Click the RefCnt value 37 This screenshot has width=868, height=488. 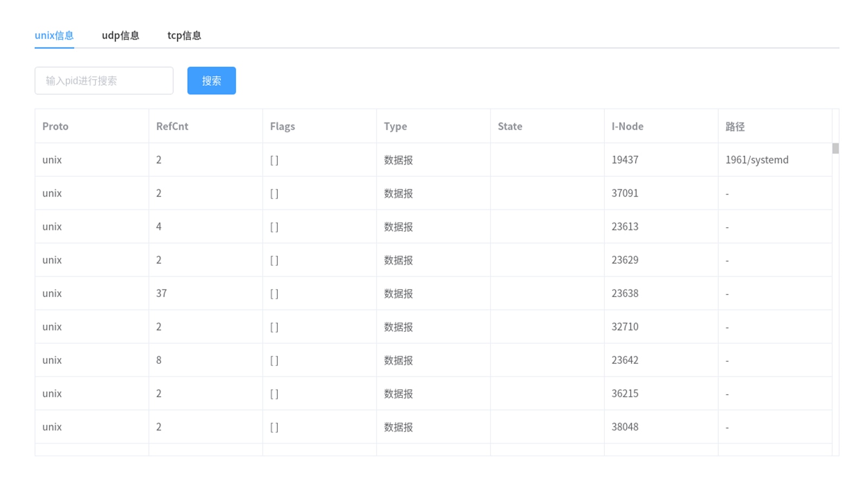pos(161,293)
